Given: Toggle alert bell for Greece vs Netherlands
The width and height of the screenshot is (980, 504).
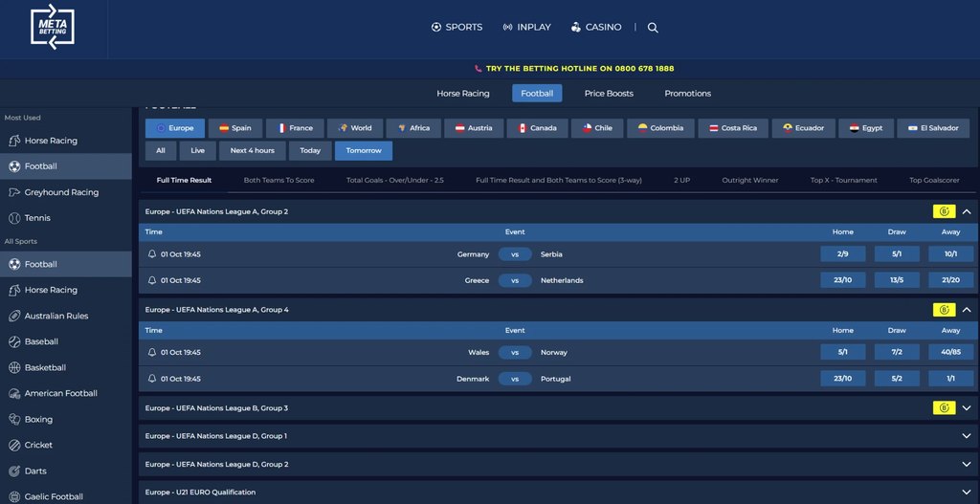Looking at the screenshot, I should pos(152,280).
